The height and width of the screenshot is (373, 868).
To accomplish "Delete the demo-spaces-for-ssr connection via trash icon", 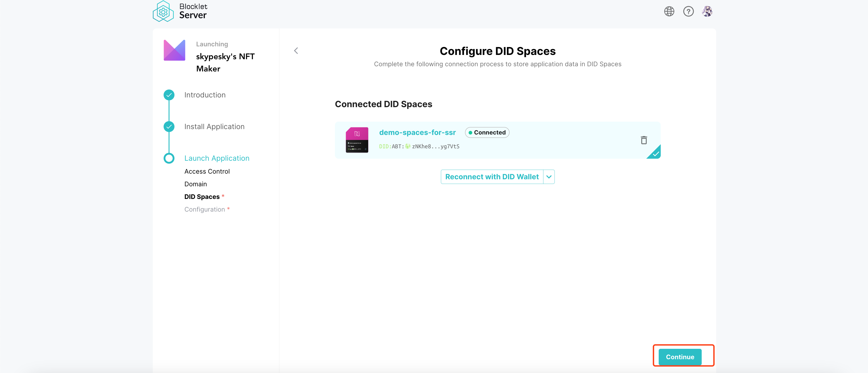I will tap(644, 140).
